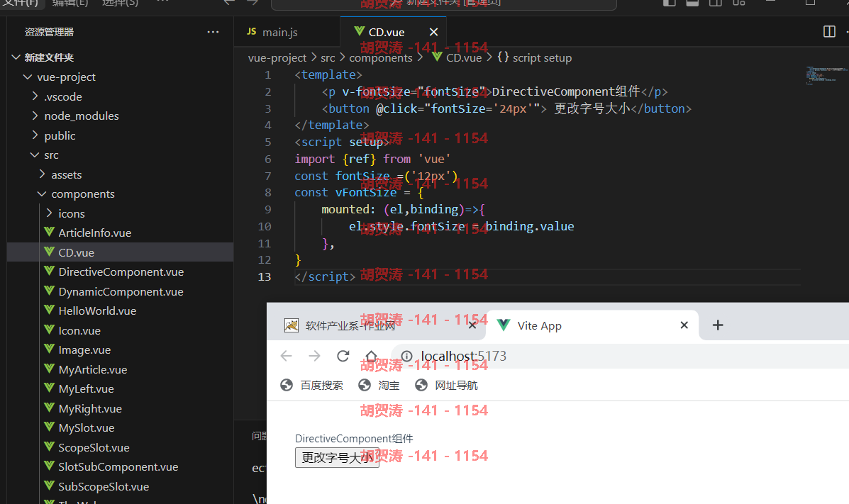Open the explorer more actions ellipsis menu

click(213, 32)
